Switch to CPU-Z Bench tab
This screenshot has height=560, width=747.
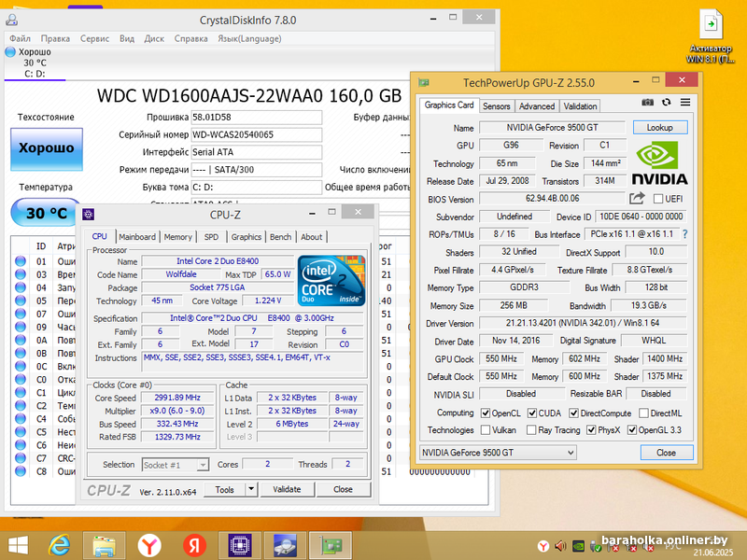pos(281,237)
